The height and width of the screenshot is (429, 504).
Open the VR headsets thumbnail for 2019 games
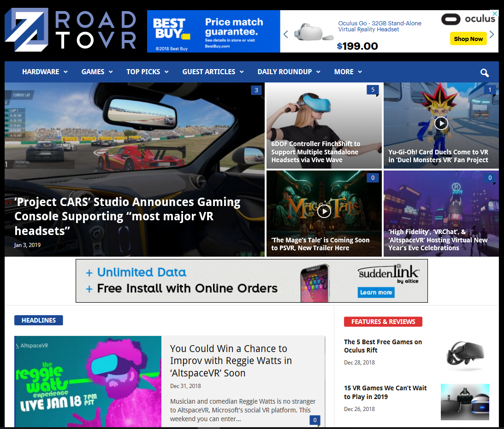(x=465, y=402)
